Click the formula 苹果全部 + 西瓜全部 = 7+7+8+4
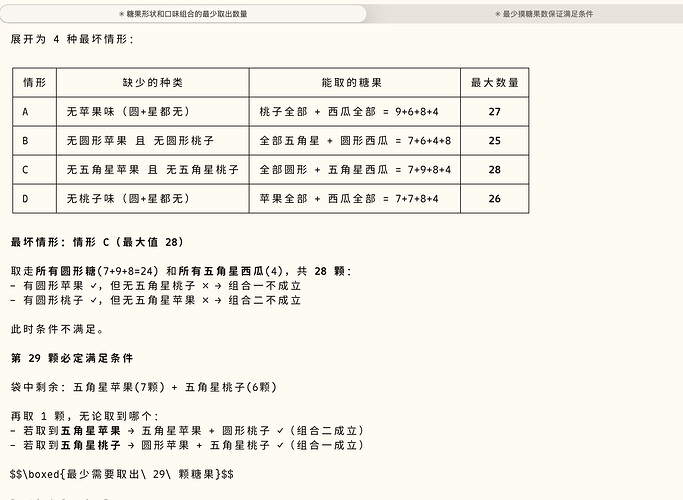The image size is (683, 500). click(x=349, y=199)
